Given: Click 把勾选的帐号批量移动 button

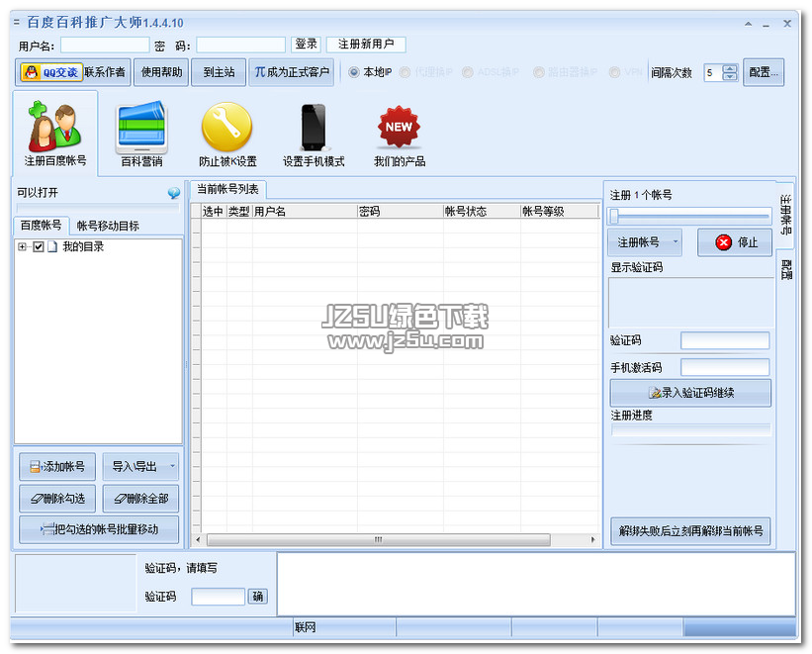Looking at the screenshot, I should pyautogui.click(x=99, y=529).
